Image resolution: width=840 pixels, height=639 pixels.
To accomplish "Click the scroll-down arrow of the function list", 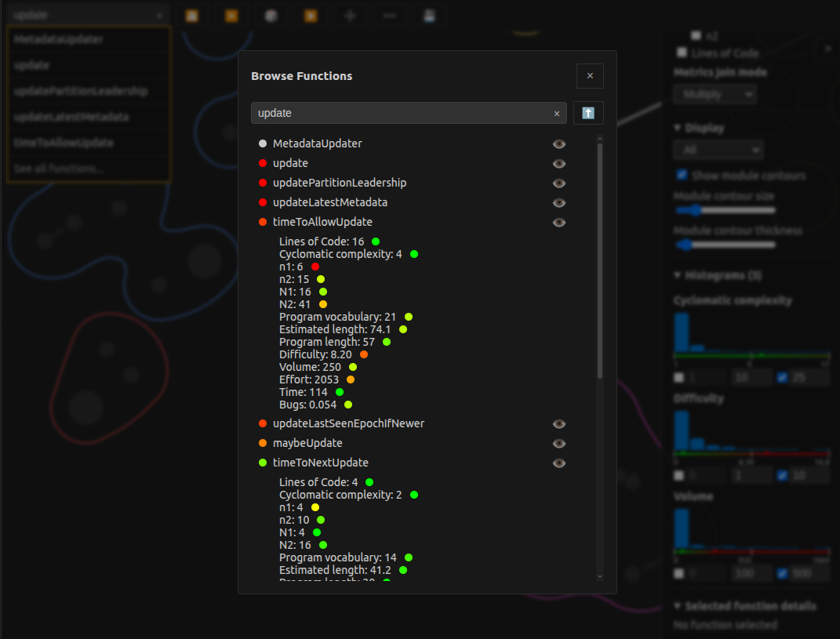I will coord(599,577).
